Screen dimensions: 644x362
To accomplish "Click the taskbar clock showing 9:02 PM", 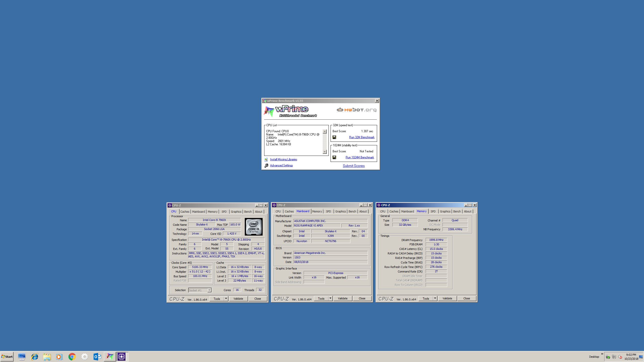I will (631, 355).
